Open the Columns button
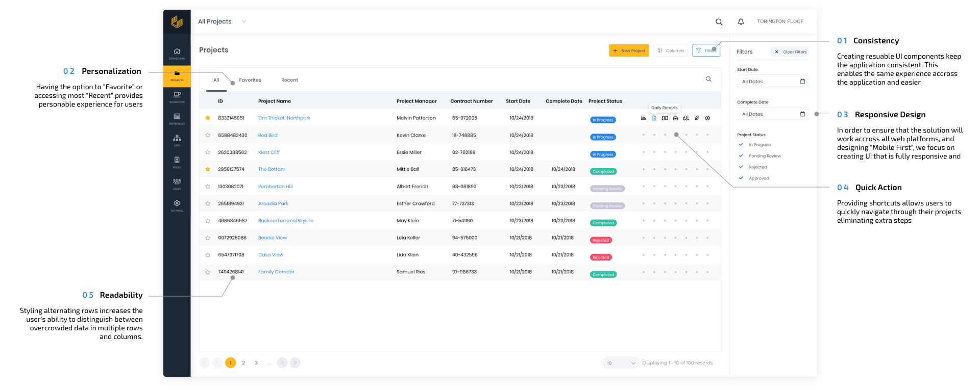Image resolution: width=980 pixels, height=390 pixels. coord(671,50)
